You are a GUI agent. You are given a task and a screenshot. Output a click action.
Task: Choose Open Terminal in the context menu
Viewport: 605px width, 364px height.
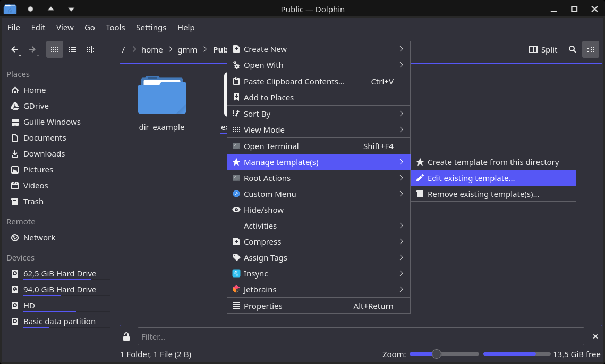pyautogui.click(x=318, y=146)
